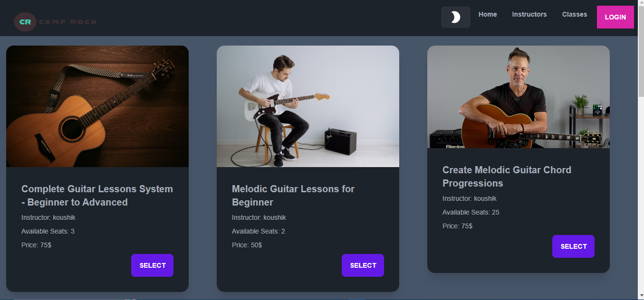Toggle dark mode moon icon
Viewport: 644px width, 300px height.
[455, 17]
